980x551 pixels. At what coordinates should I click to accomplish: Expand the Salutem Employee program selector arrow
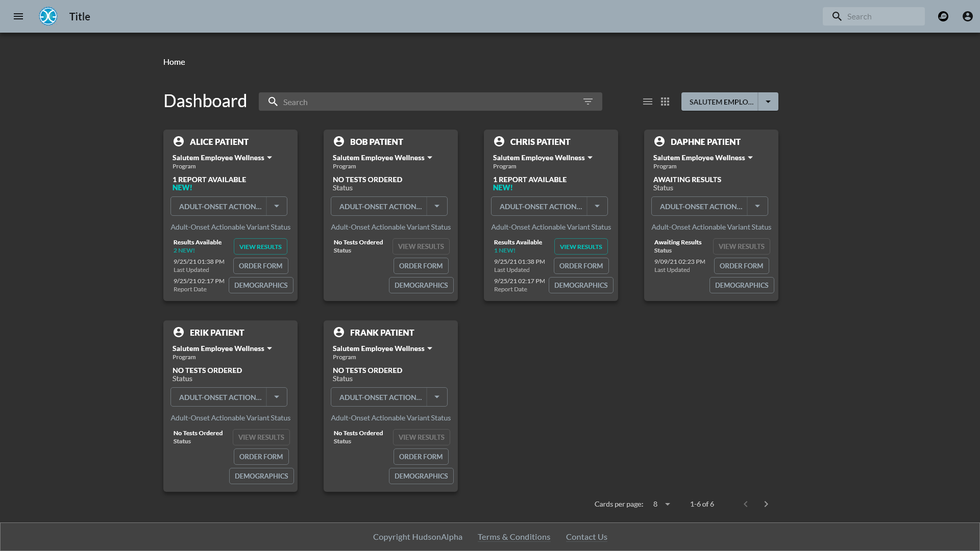768,102
